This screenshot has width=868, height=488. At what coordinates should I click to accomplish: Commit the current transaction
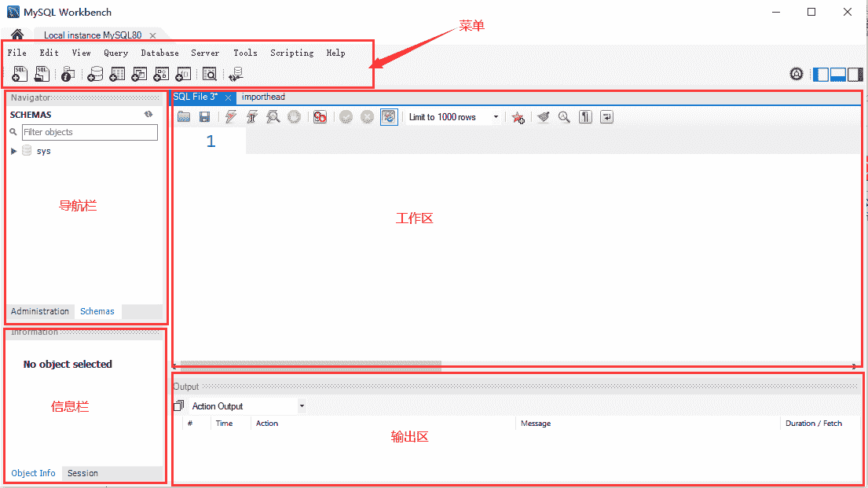pyautogui.click(x=346, y=117)
